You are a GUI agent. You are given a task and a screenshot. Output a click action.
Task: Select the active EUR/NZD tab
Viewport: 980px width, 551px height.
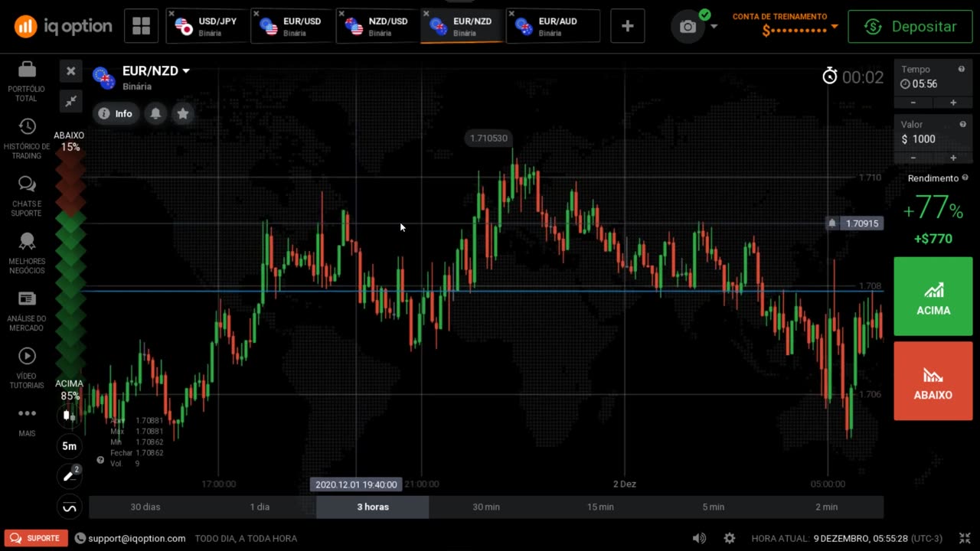pos(462,27)
